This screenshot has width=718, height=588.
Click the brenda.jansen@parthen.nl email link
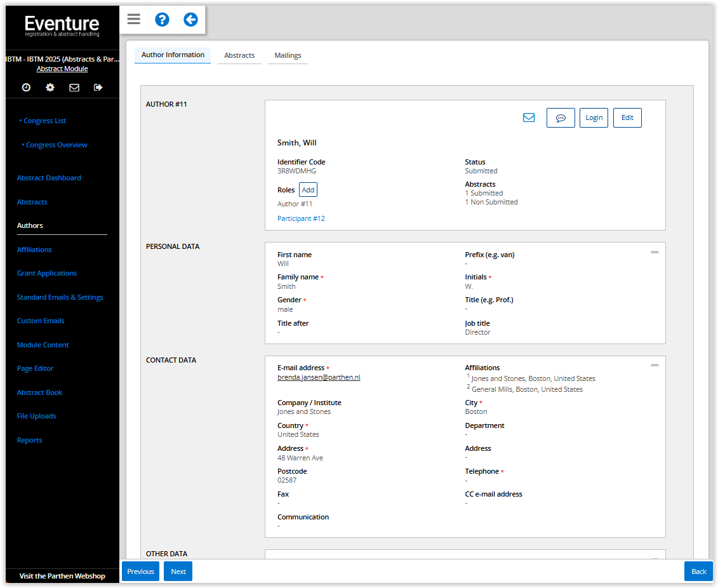(x=319, y=377)
